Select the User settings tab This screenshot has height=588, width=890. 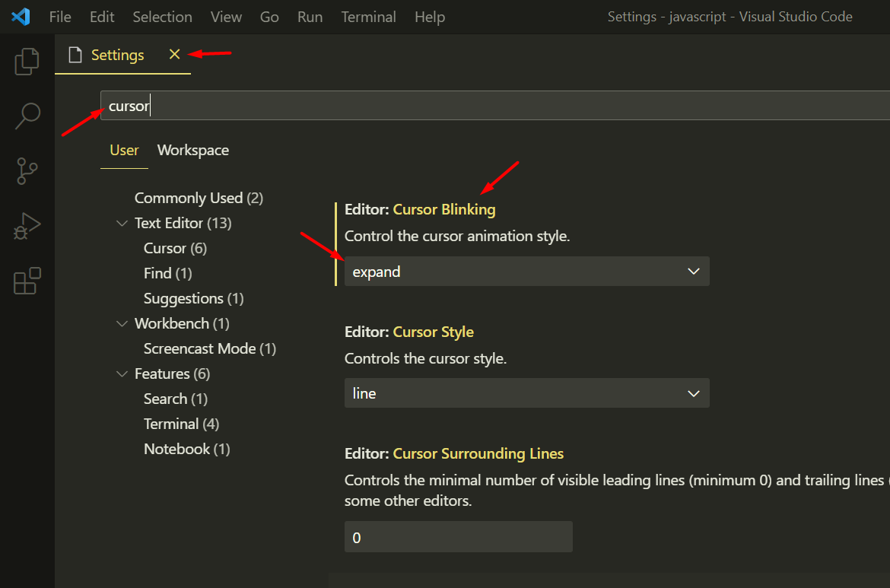click(x=124, y=151)
